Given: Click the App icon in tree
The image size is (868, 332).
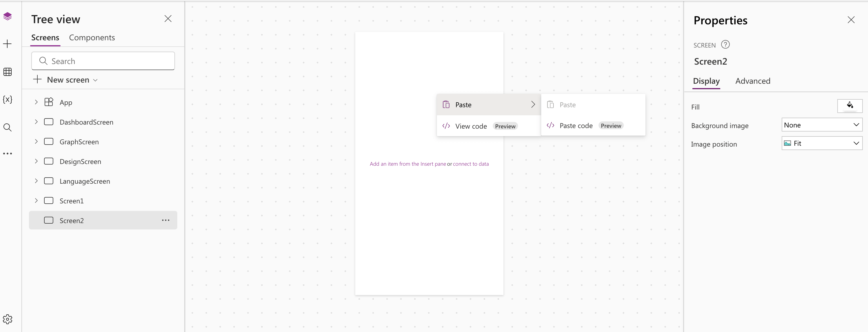Looking at the screenshot, I should click(49, 102).
